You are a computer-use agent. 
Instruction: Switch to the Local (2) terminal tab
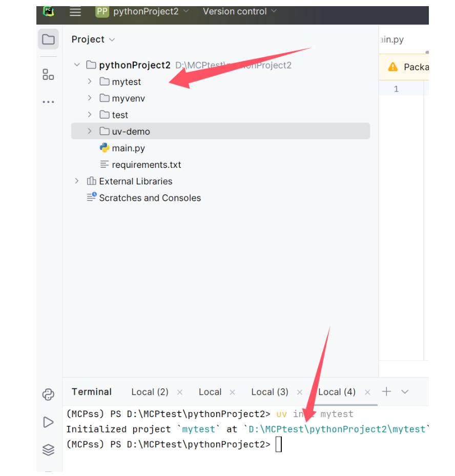(150, 392)
